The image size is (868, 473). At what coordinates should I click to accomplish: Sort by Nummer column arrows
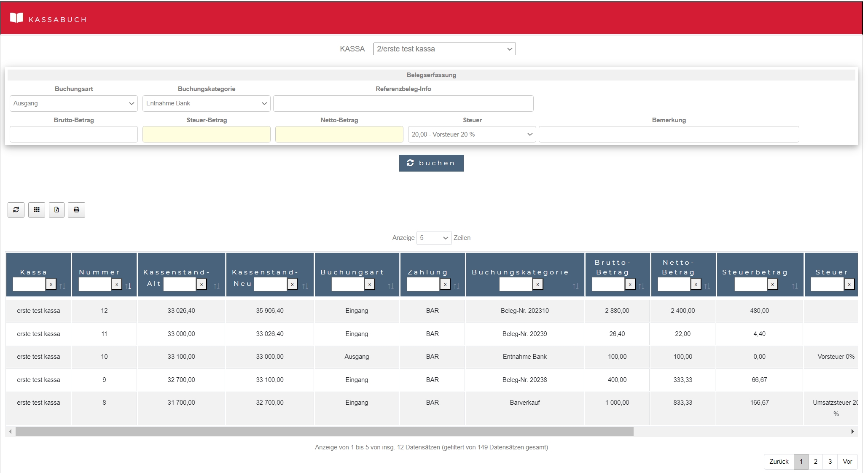pyautogui.click(x=128, y=286)
